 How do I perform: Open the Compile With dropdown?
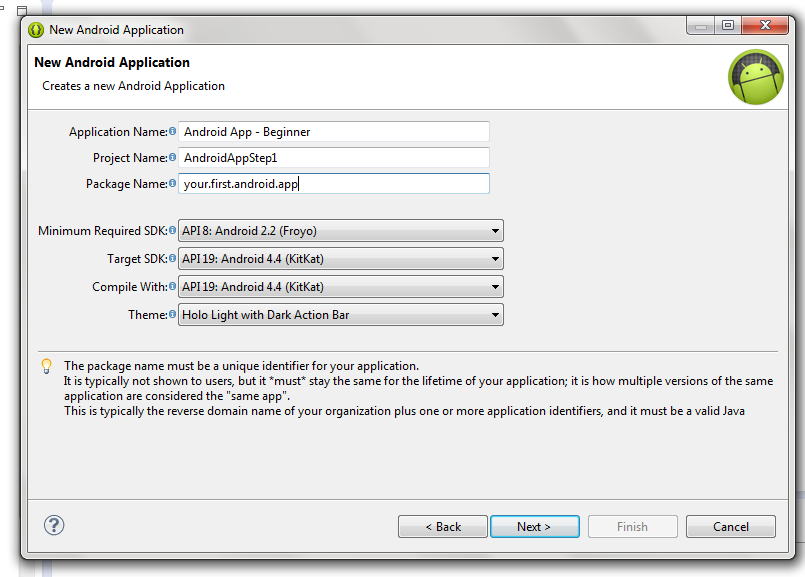(340, 286)
